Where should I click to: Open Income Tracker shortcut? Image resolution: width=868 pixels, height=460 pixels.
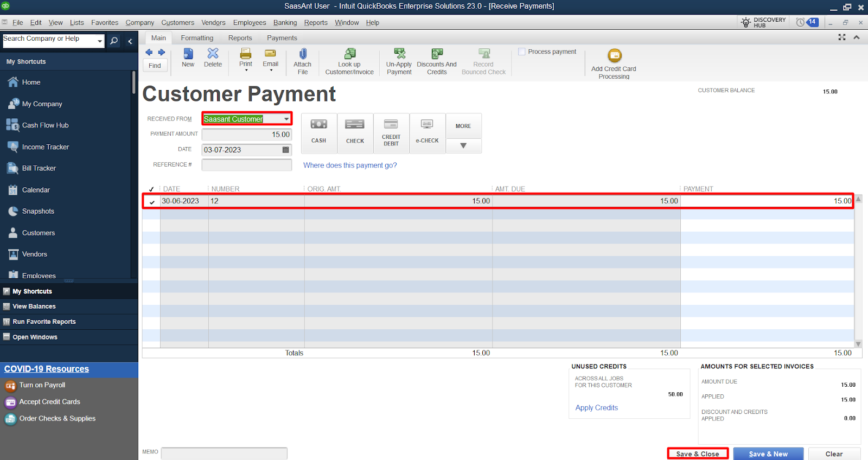click(46, 147)
